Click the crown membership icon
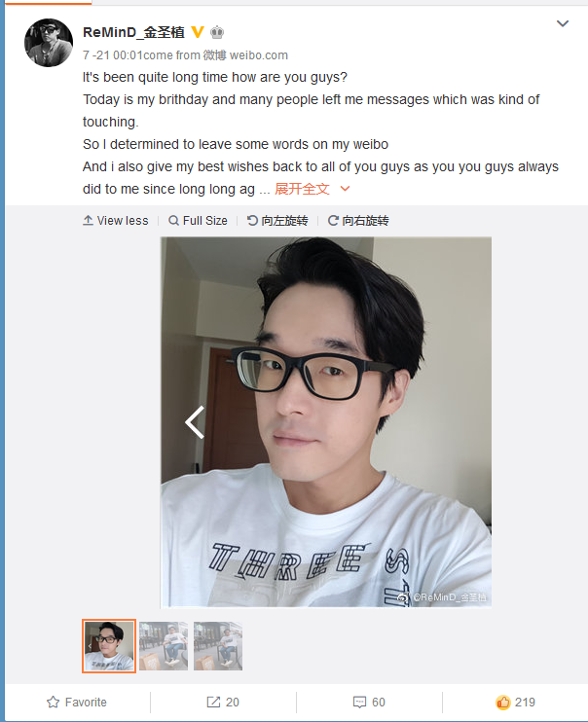588x722 pixels. [217, 32]
